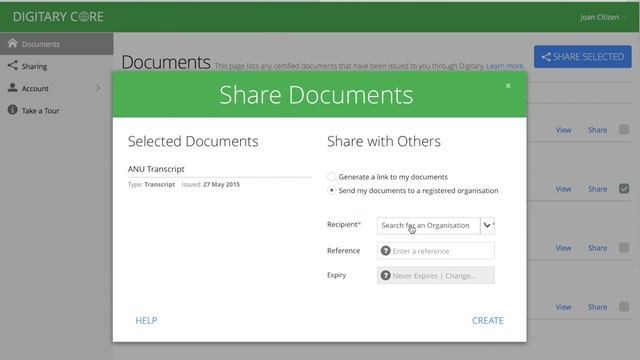The width and height of the screenshot is (640, 360).
Task: Select Generate a link to my documents
Action: pos(331,177)
